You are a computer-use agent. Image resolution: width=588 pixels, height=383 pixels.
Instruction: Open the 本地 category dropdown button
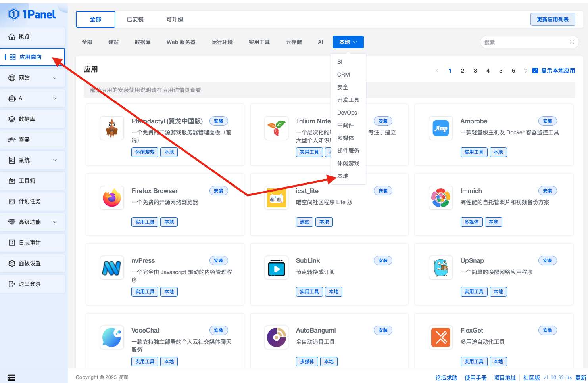point(348,42)
